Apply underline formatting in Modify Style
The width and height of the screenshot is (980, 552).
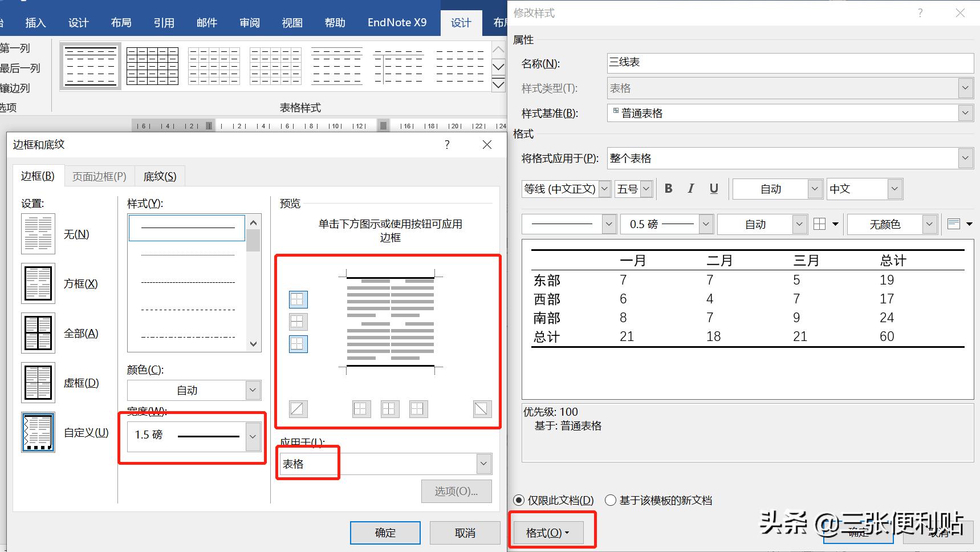tap(713, 189)
